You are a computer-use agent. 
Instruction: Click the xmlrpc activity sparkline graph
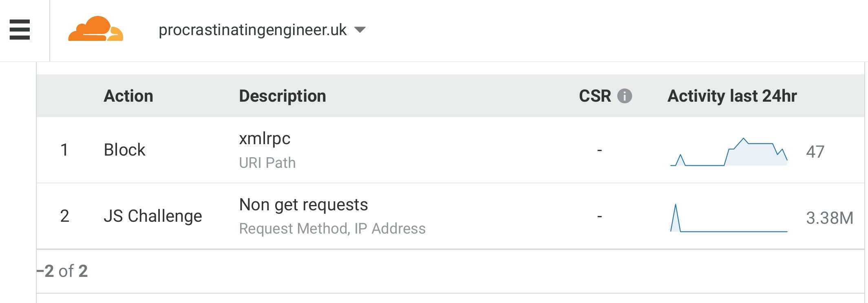[729, 152]
